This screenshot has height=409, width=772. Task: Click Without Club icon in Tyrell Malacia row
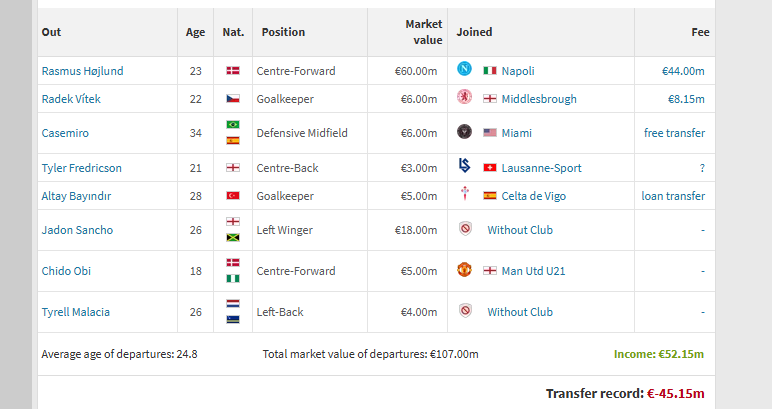coord(465,311)
